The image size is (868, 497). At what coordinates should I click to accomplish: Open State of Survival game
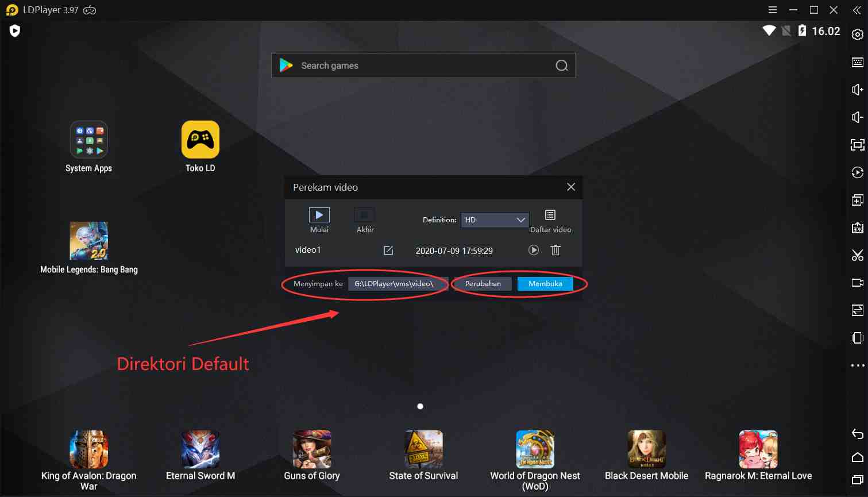click(x=423, y=456)
